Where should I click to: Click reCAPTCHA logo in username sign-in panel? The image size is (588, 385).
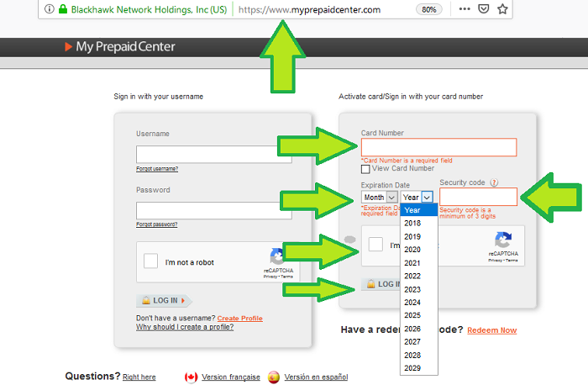277,256
